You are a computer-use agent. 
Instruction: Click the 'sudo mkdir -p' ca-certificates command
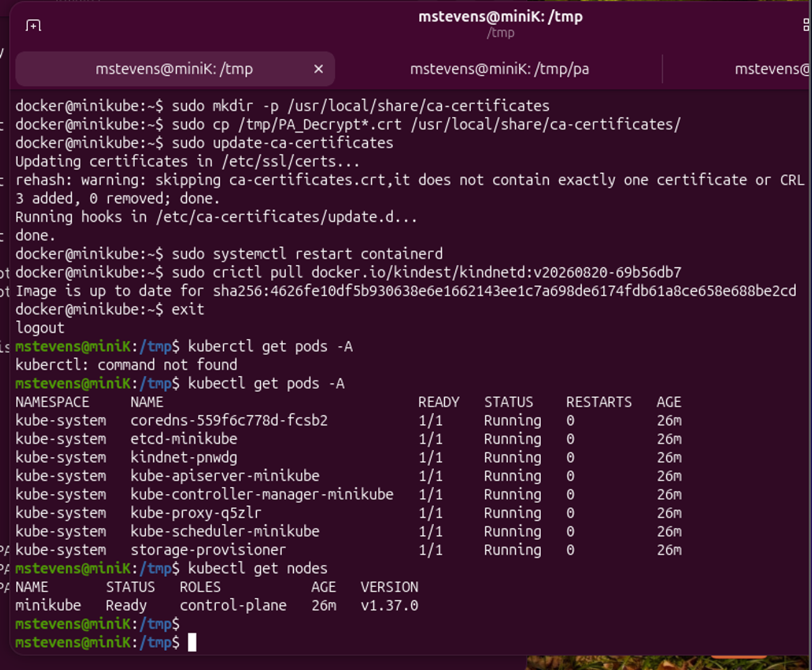tap(361, 106)
